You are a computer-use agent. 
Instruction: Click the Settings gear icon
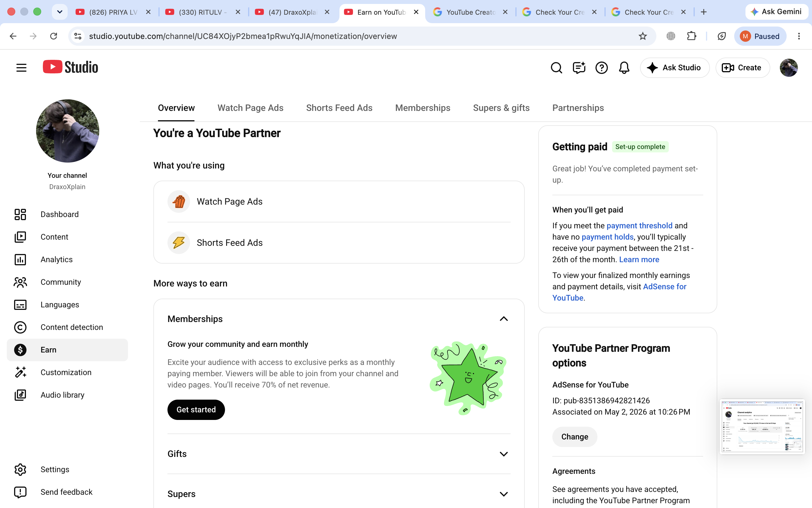pos(20,469)
